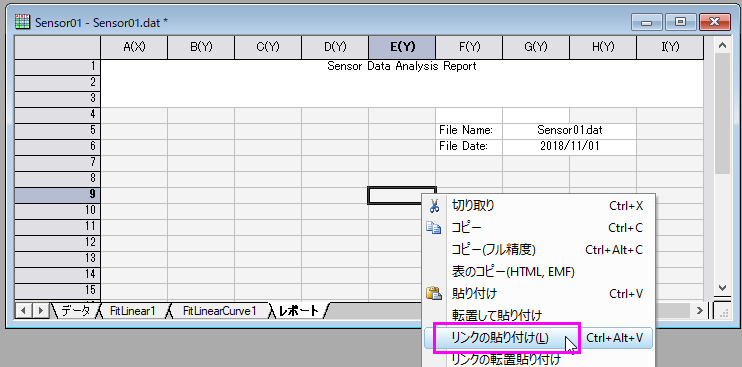Open the FitLinear1 sheet tab
The width and height of the screenshot is (742, 367).
132,311
